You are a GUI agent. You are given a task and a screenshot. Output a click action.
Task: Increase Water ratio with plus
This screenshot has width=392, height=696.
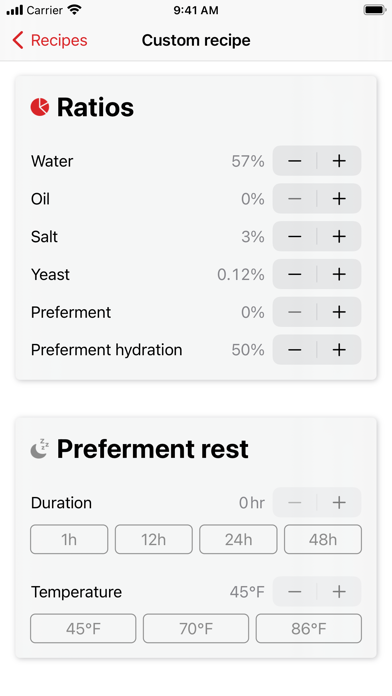[x=339, y=161]
